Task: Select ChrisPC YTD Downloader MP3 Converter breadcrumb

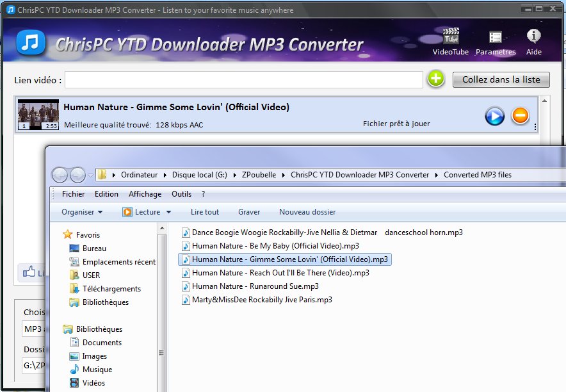Action: [x=360, y=175]
